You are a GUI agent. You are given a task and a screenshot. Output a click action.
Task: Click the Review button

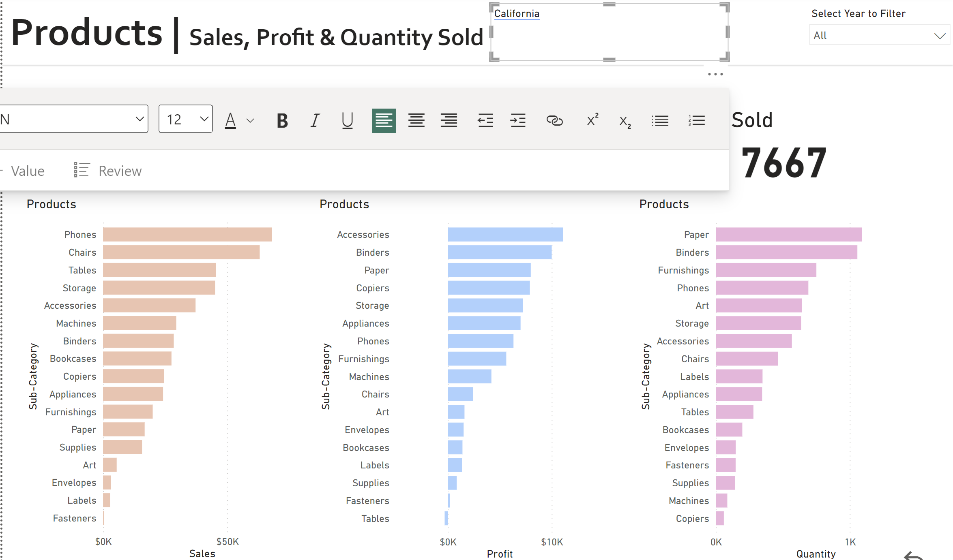pos(108,171)
